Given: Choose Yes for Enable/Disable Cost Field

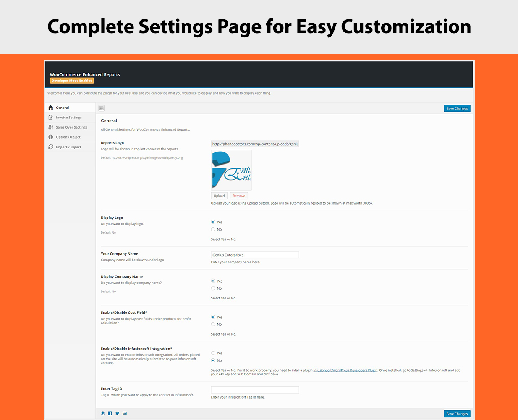Looking at the screenshot, I should 213,317.
